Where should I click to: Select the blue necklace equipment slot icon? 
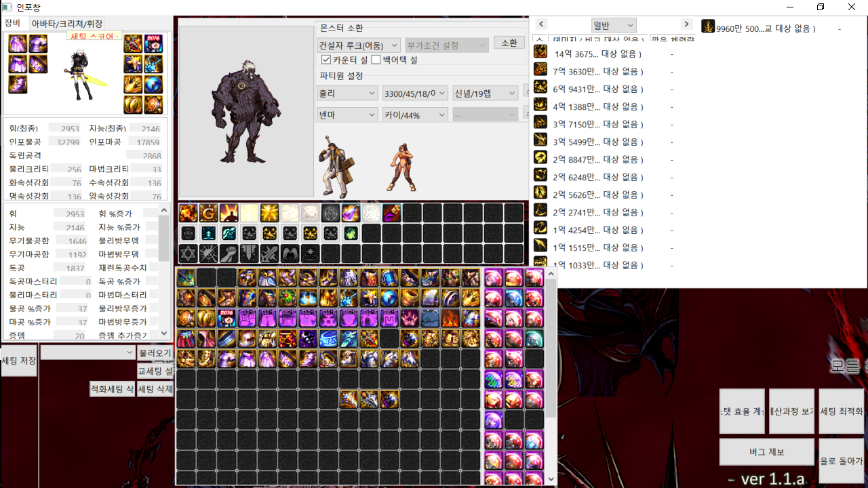pyautogui.click(x=153, y=64)
